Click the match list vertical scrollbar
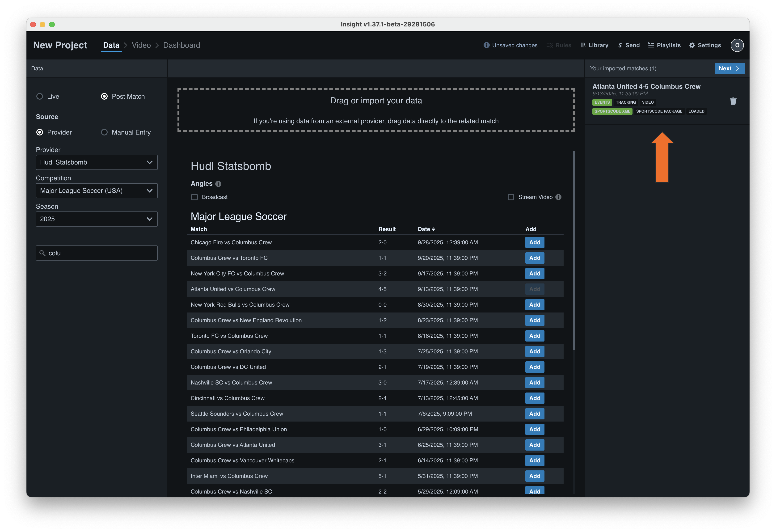This screenshot has width=776, height=532. pyautogui.click(x=574, y=250)
